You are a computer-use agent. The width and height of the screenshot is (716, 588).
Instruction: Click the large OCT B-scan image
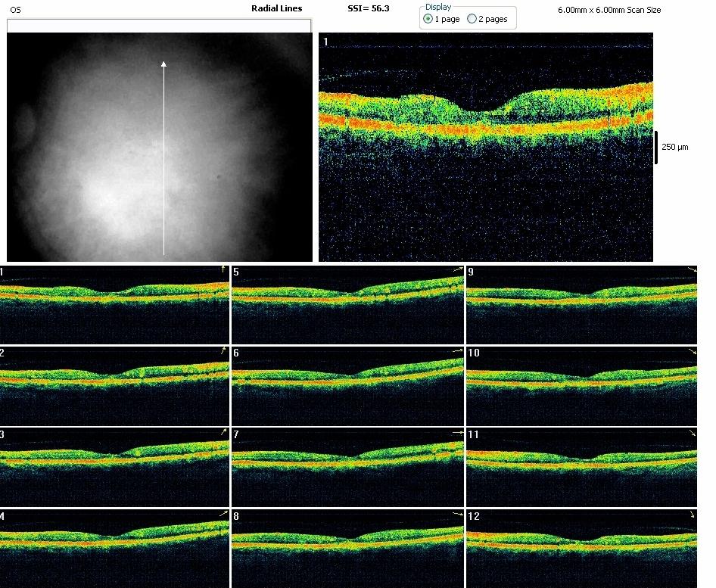click(x=485, y=148)
